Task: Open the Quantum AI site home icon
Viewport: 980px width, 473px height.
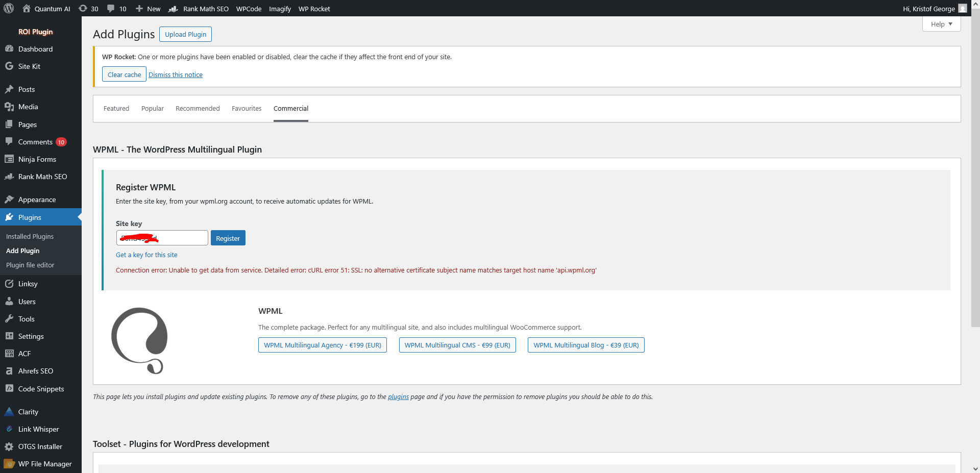Action: [x=27, y=8]
